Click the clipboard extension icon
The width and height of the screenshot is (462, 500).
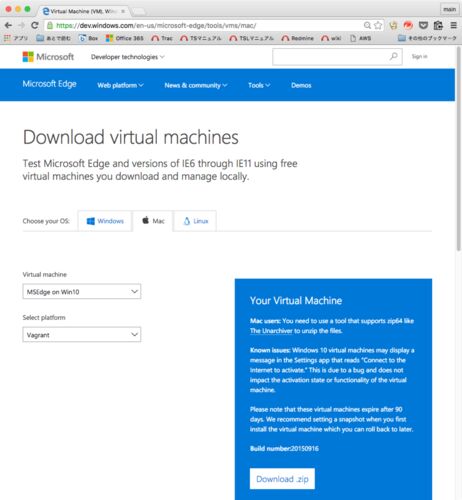point(438,25)
